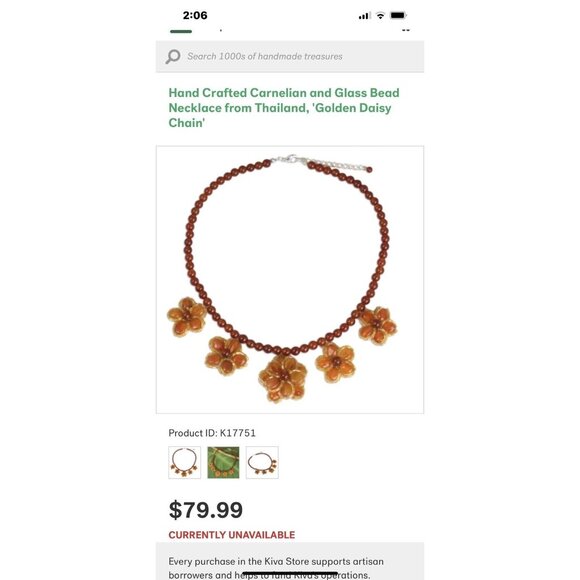Tap the magnifying glass search icon
This screenshot has height=580, width=580.
point(173,57)
